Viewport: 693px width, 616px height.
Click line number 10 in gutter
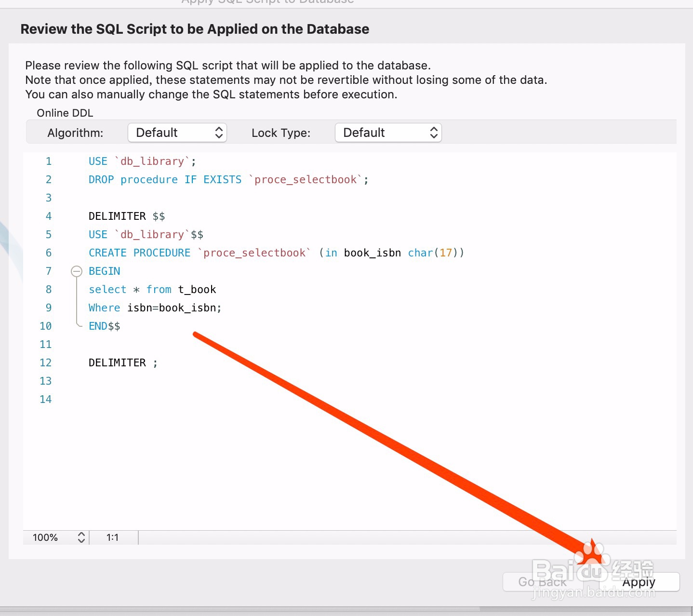coord(45,326)
